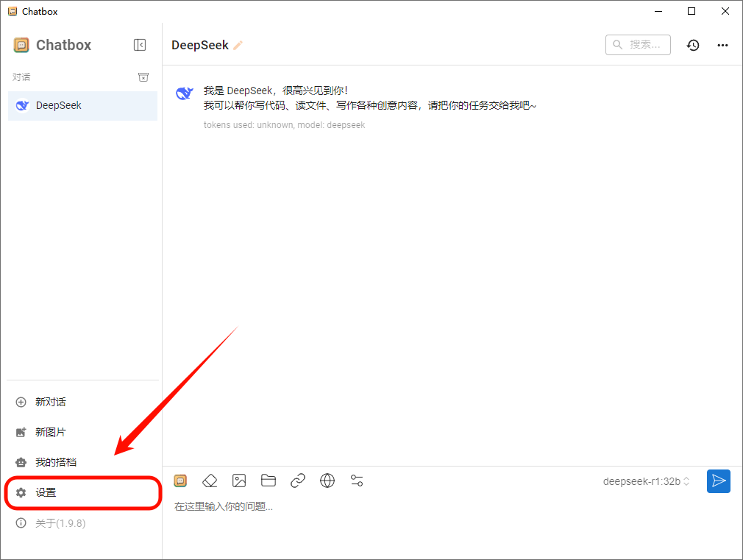This screenshot has width=743, height=560.
Task: Click the folder icon to attach file
Action: click(269, 481)
